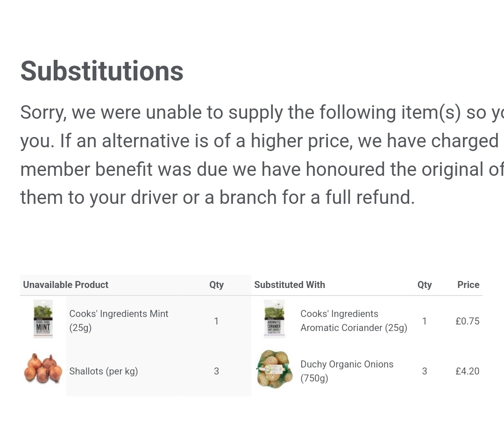Click the Shallots product thumbnail image

pyautogui.click(x=43, y=368)
